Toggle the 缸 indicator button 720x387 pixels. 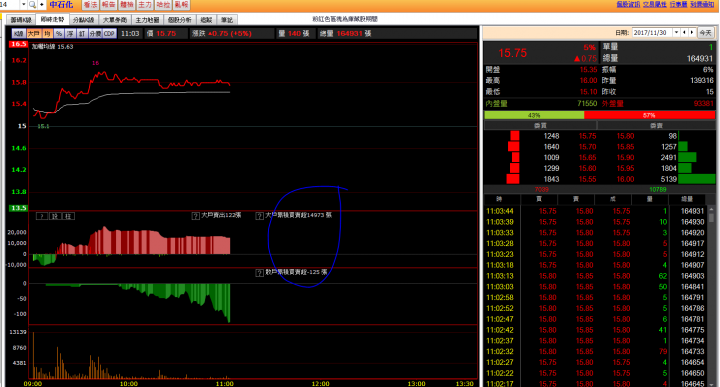tap(81, 34)
